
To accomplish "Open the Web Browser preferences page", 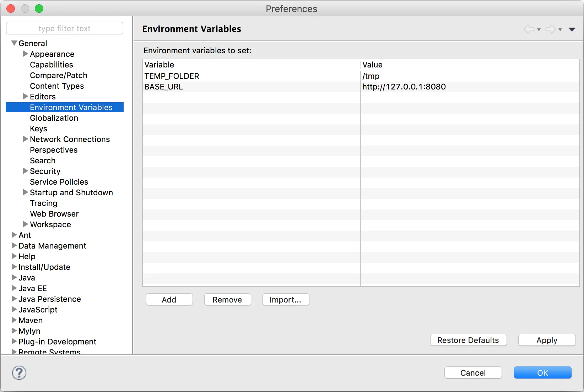I will (x=54, y=214).
